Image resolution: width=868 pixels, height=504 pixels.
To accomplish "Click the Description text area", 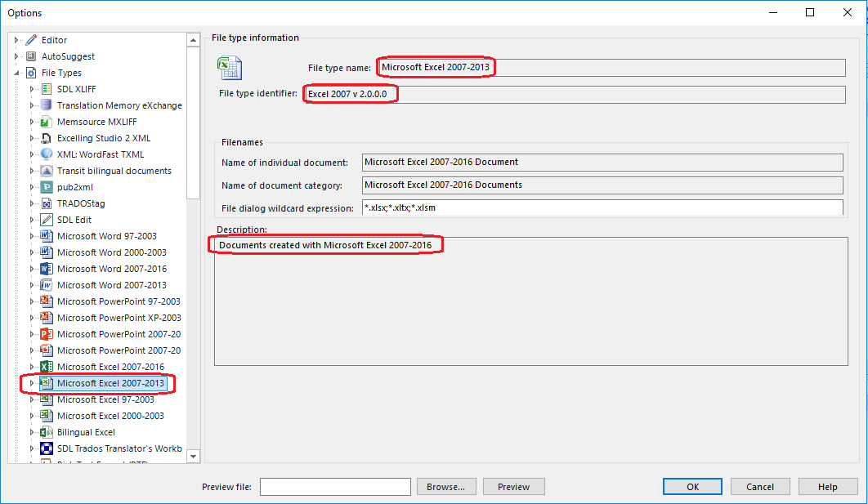I will (x=531, y=301).
